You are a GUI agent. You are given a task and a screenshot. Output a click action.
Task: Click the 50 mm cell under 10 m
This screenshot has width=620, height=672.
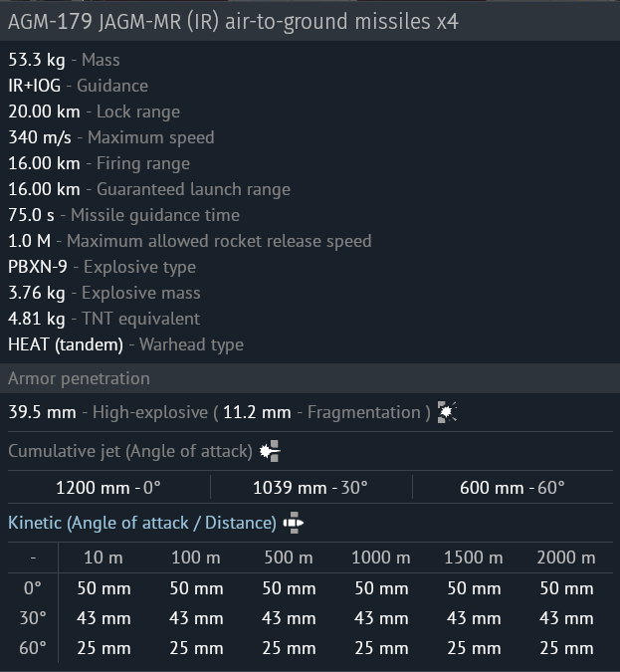tap(103, 588)
